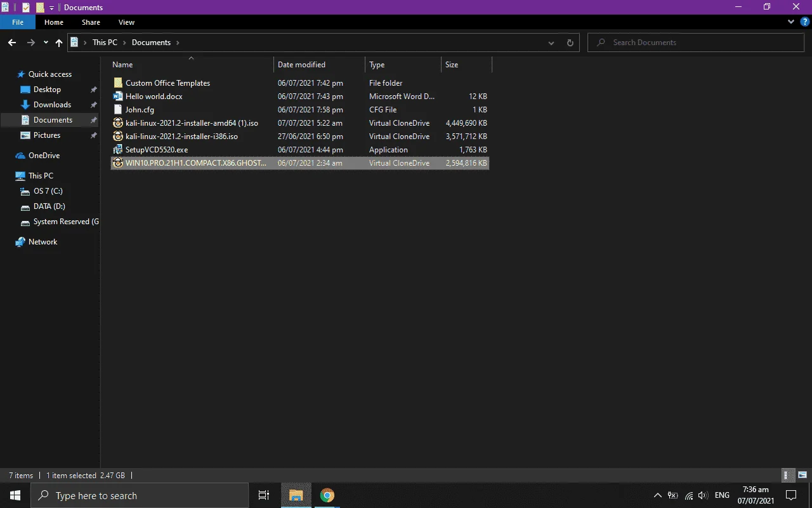The width and height of the screenshot is (812, 508).
Task: Sort files by the Size column
Action: tap(466, 65)
